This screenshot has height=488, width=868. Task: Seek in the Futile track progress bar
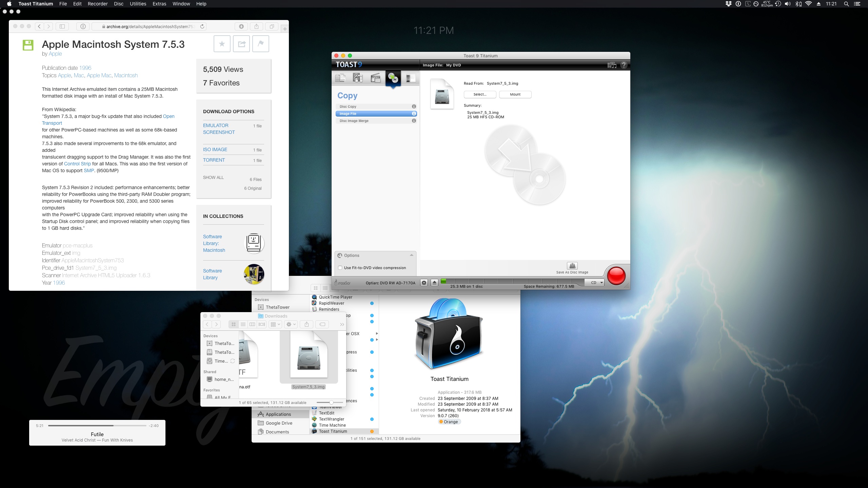97,425
